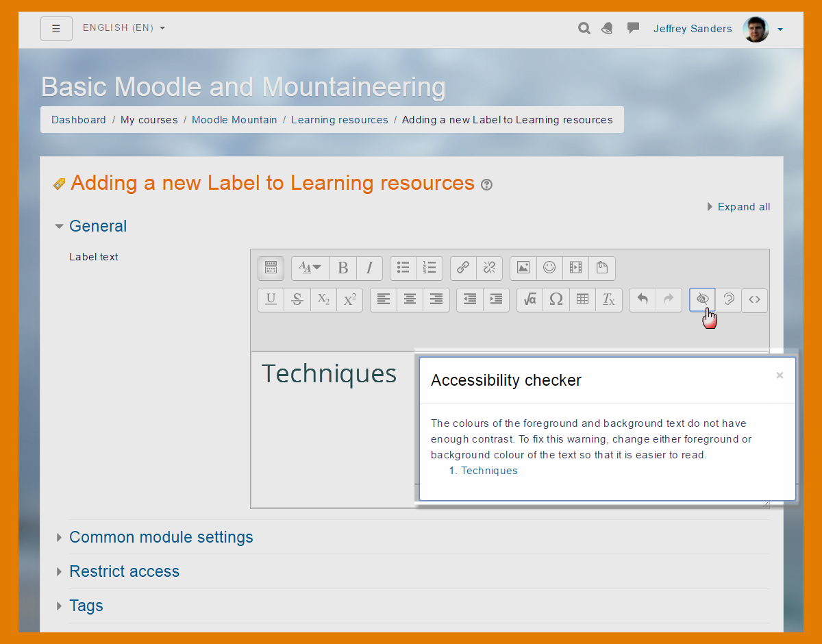Toggle italic formatting

point(369,268)
